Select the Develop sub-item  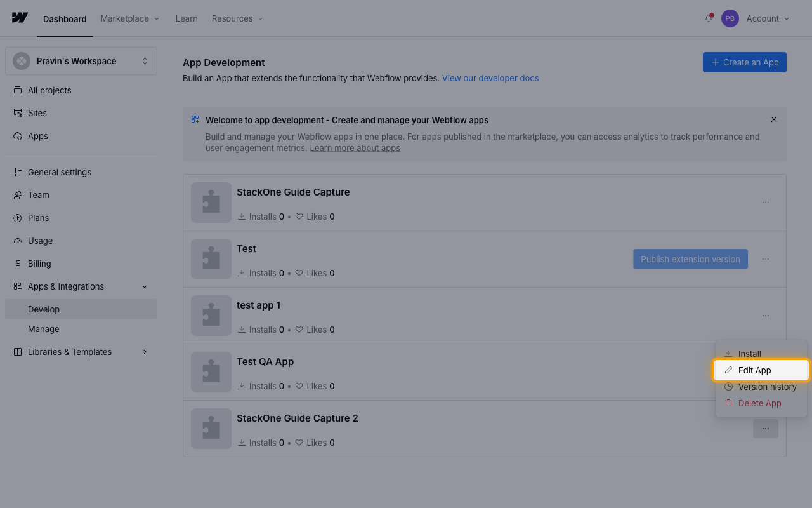coord(81,309)
